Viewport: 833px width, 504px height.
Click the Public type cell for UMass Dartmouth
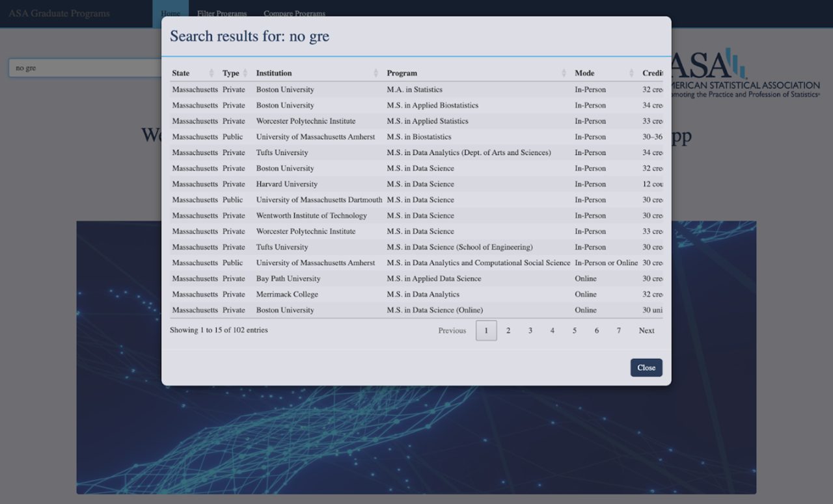click(232, 200)
